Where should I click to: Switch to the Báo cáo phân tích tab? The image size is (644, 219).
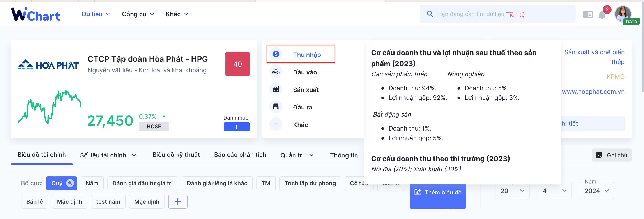(240, 155)
